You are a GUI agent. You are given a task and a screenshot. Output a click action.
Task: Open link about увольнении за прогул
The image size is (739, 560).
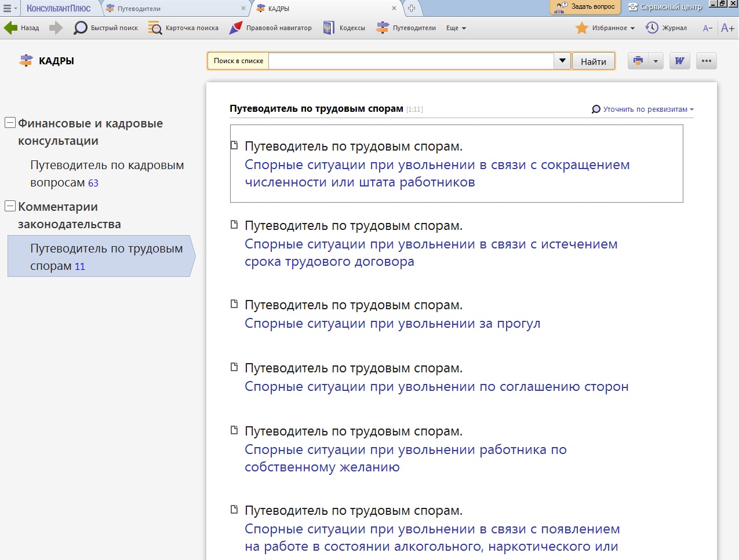(392, 323)
